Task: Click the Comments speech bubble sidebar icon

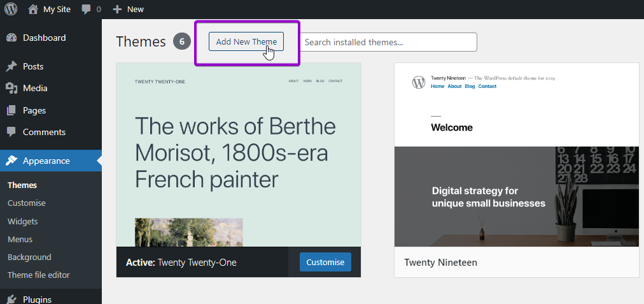Action: pyautogui.click(x=11, y=132)
